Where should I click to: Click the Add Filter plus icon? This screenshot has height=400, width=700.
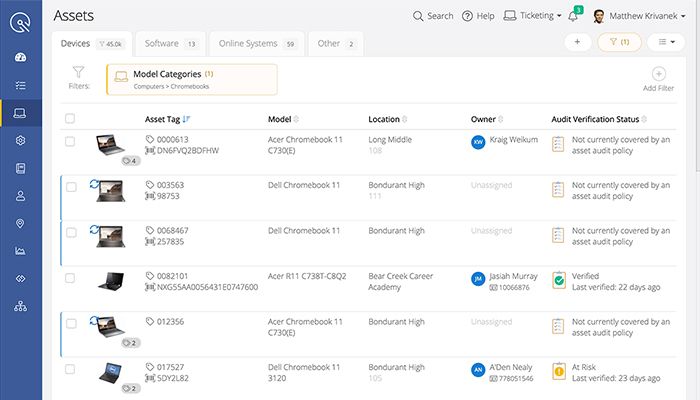pos(658,74)
